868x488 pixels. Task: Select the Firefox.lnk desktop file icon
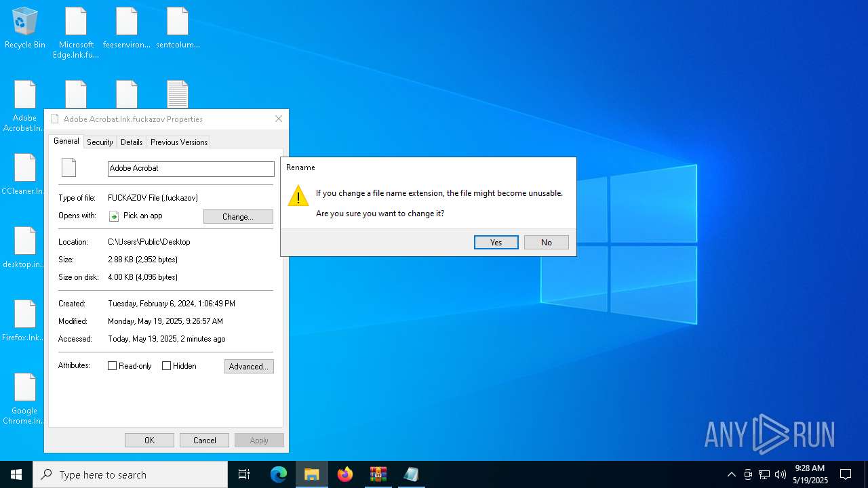pos(24,321)
